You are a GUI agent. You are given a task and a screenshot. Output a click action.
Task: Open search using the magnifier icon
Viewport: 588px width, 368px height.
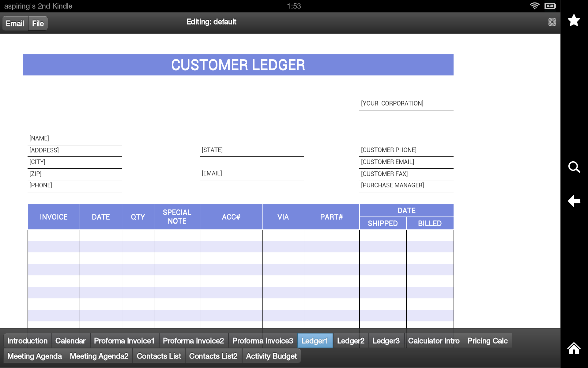[x=574, y=167]
